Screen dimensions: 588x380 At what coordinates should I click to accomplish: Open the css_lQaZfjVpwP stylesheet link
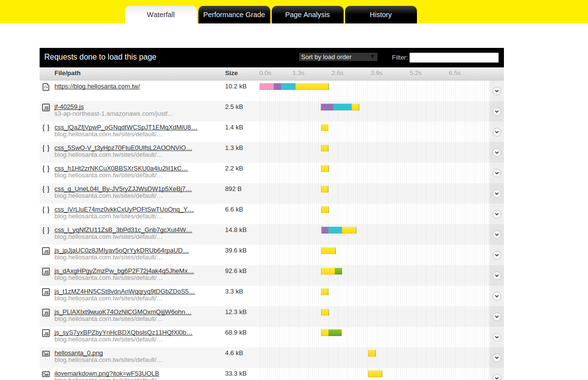click(126, 127)
